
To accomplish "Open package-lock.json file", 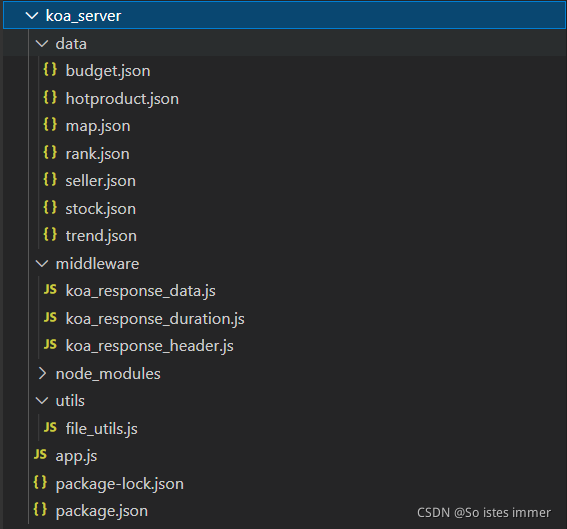I will pos(120,484).
